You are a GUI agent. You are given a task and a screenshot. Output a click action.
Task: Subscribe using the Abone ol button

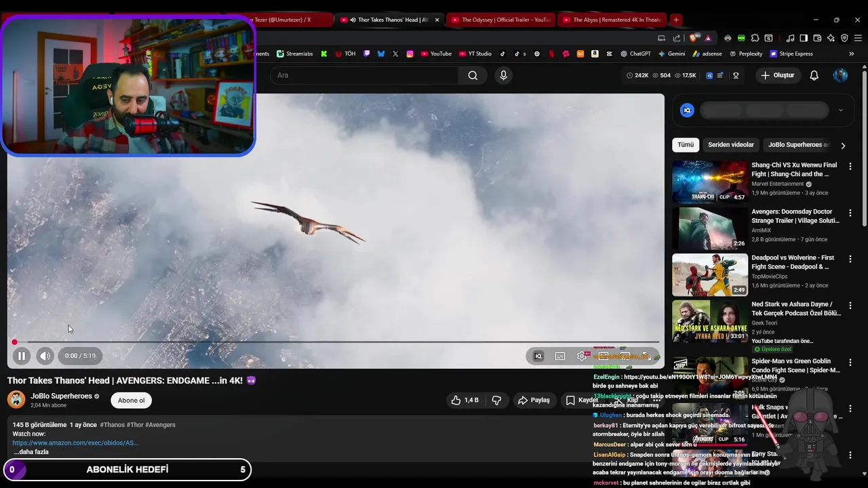tap(131, 400)
